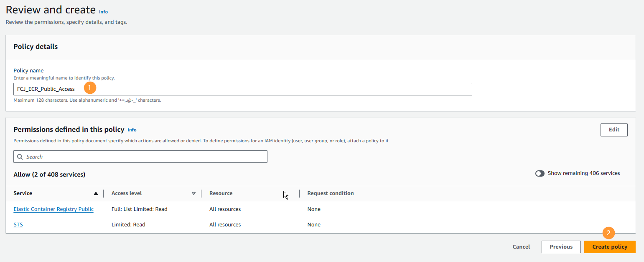644x262 pixels.
Task: Toggle Show remaining 406 services switch
Action: pos(540,173)
